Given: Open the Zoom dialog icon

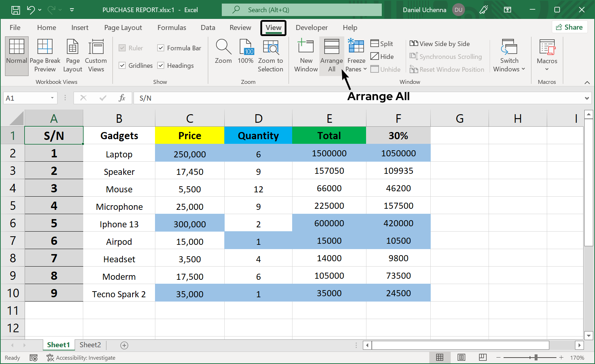Looking at the screenshot, I should click(x=223, y=54).
